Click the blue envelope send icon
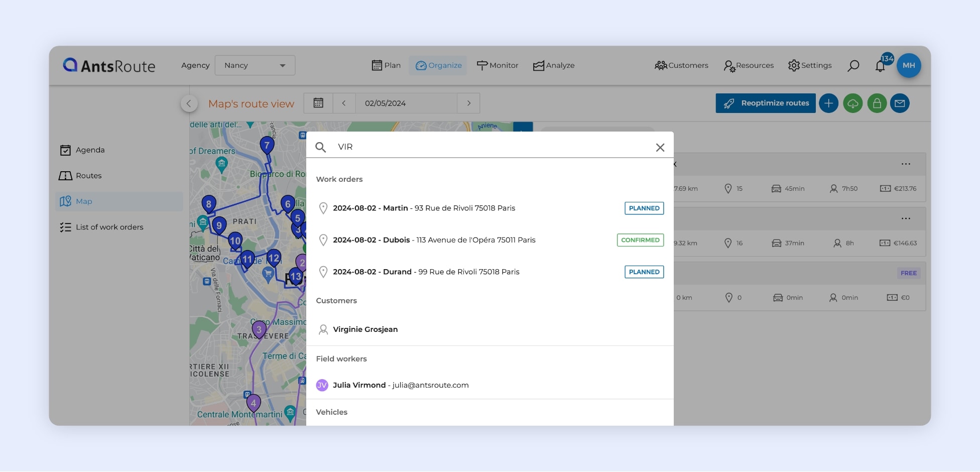 [x=900, y=103]
